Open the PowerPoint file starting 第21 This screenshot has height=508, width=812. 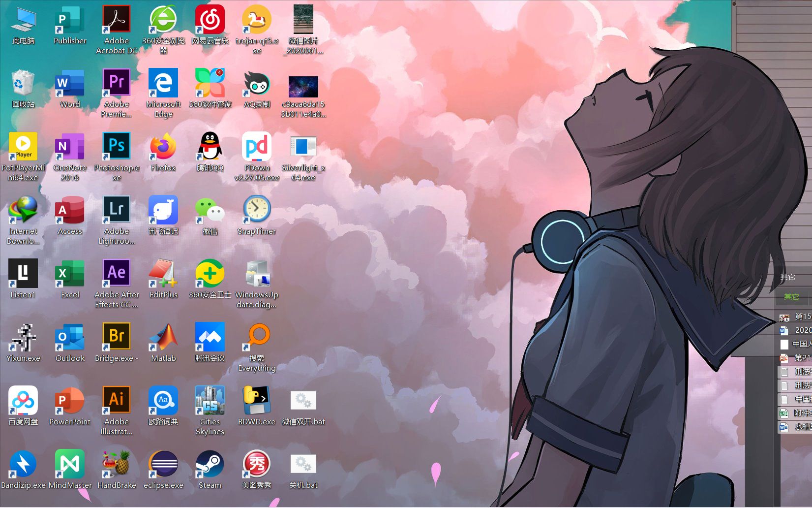796,358
